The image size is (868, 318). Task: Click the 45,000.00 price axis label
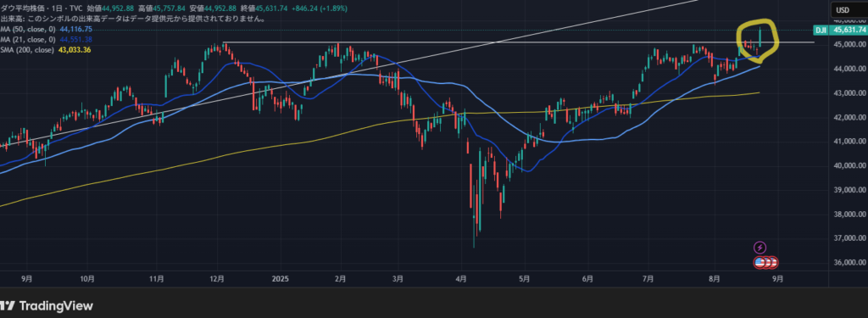(849, 44)
